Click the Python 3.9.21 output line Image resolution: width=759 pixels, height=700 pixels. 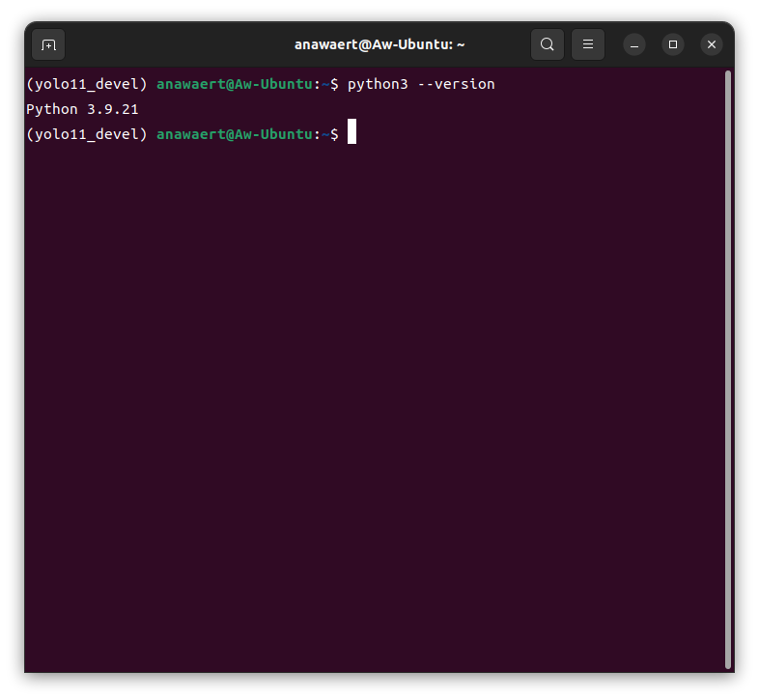point(82,110)
